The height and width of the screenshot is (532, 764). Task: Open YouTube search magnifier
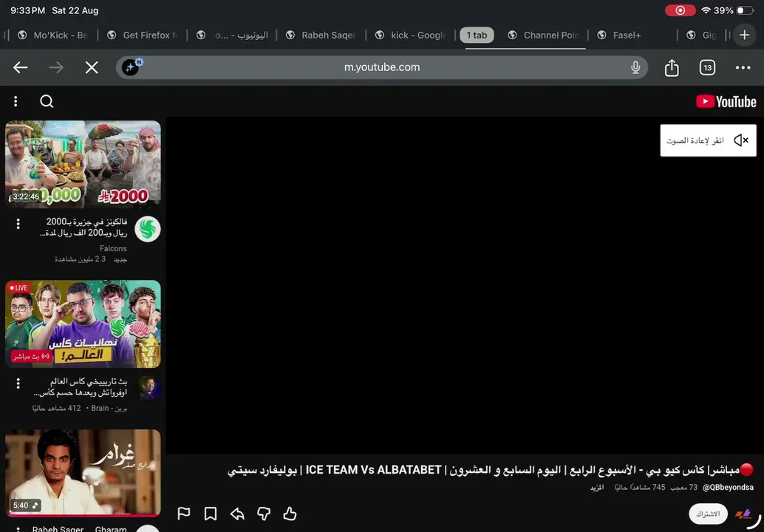coord(47,101)
